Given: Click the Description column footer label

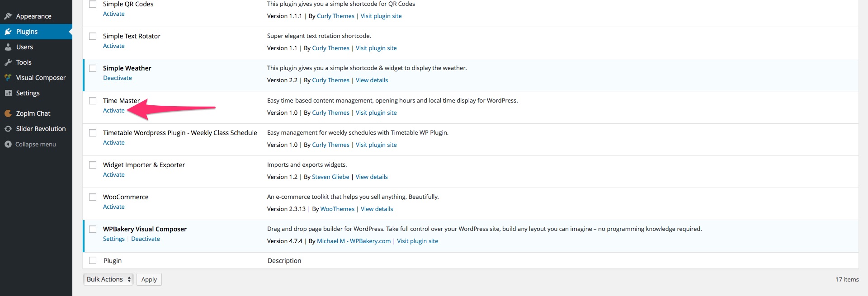Looking at the screenshot, I should 284,261.
